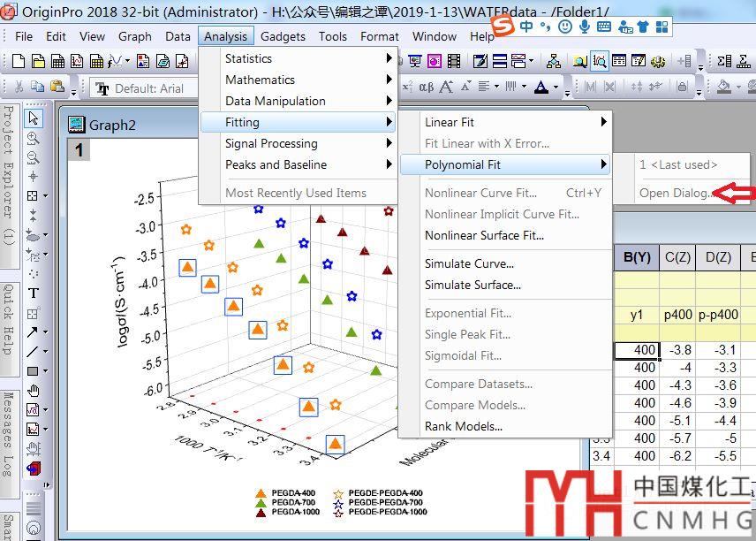Screen dimensions: 756x541
Task: Toggle the Messages Log side panel tab
Action: [8, 433]
